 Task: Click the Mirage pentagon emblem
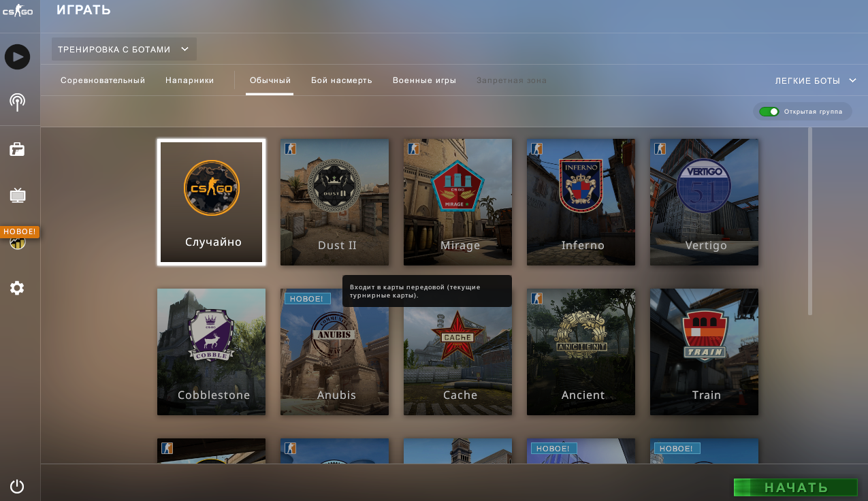point(457,186)
